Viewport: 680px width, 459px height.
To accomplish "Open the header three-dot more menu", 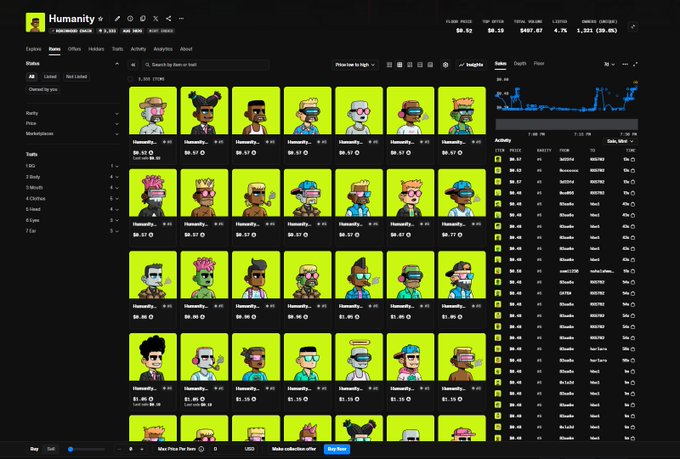I will (181, 19).
